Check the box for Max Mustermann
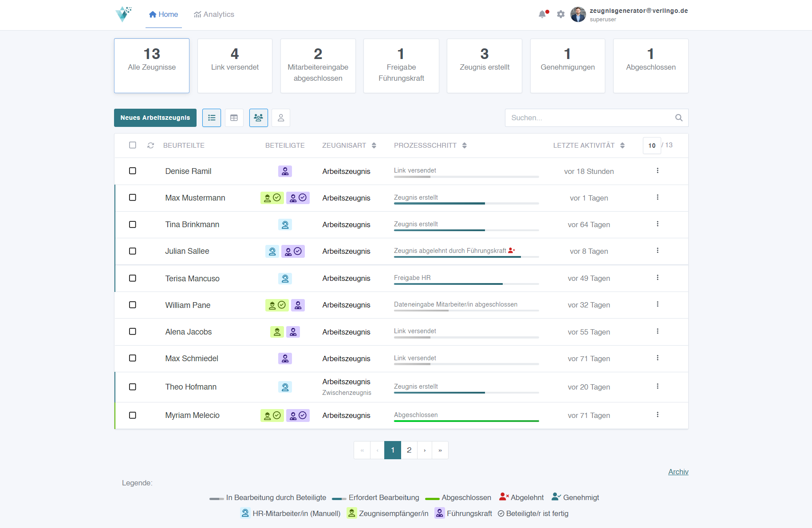This screenshot has height=528, width=812. [x=133, y=197]
